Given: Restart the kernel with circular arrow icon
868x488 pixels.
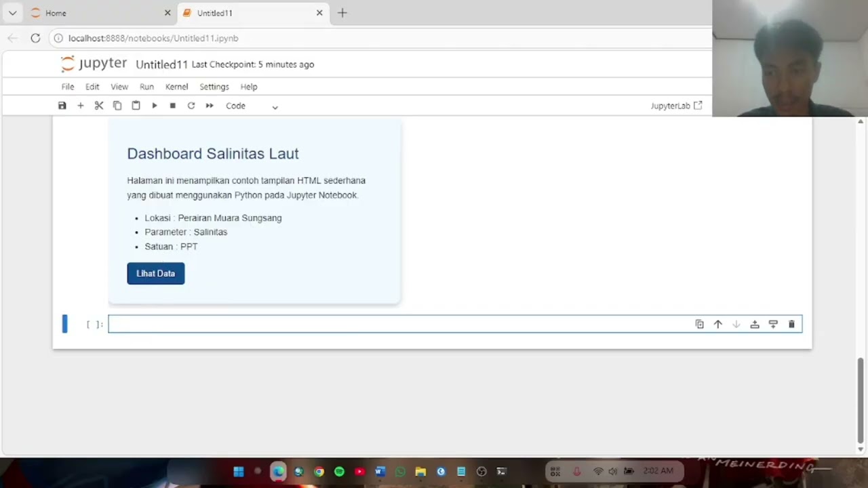Looking at the screenshot, I should (191, 106).
